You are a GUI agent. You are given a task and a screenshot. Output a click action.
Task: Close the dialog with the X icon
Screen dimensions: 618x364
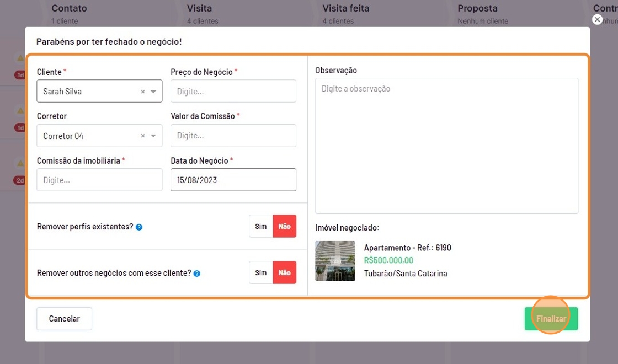pyautogui.click(x=597, y=19)
